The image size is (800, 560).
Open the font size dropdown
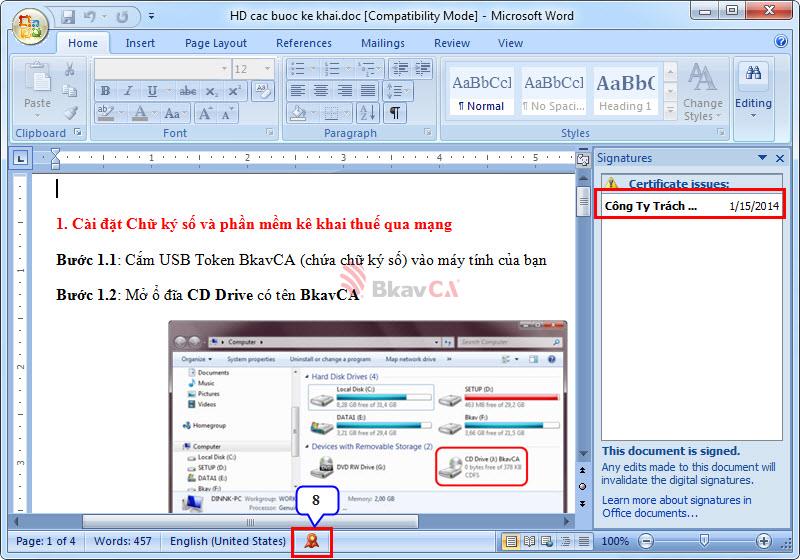[x=267, y=69]
